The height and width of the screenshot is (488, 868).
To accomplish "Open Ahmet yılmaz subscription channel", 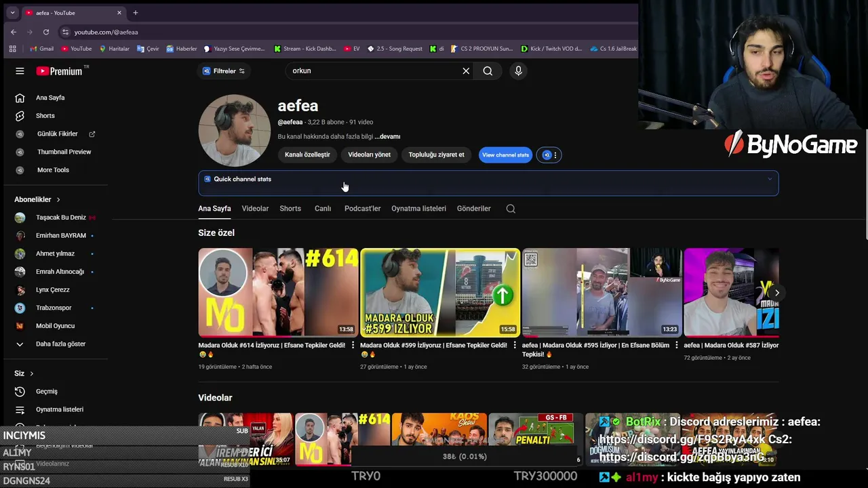I will click(x=56, y=253).
